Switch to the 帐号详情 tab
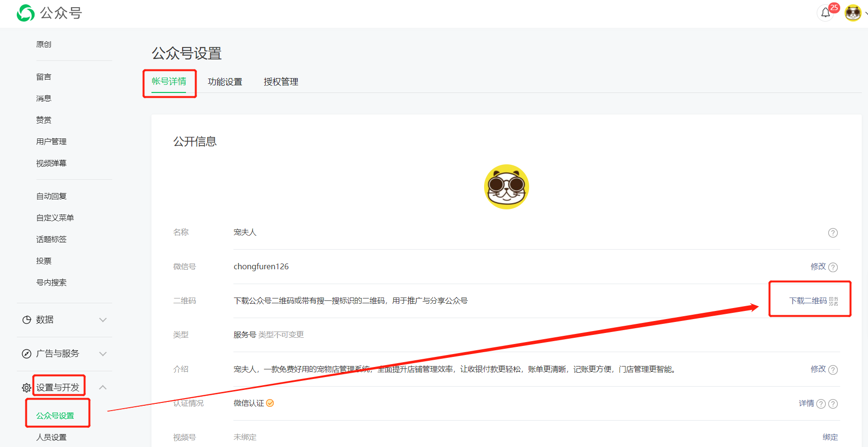 169,81
